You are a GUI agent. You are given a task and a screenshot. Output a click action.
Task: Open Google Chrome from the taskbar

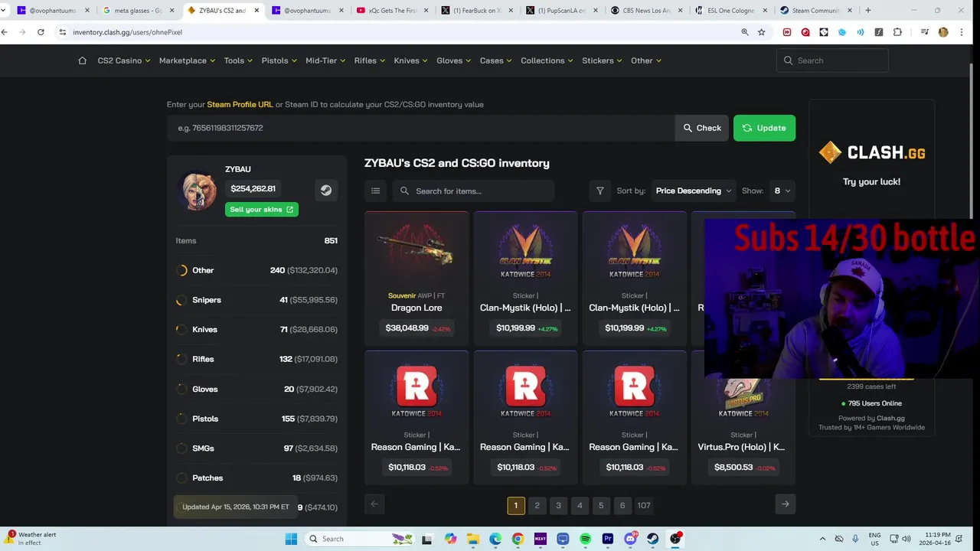(x=518, y=539)
